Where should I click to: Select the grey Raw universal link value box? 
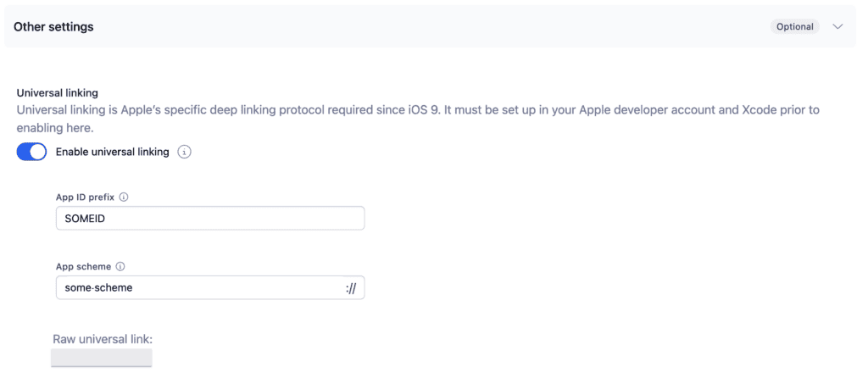pyautogui.click(x=102, y=358)
